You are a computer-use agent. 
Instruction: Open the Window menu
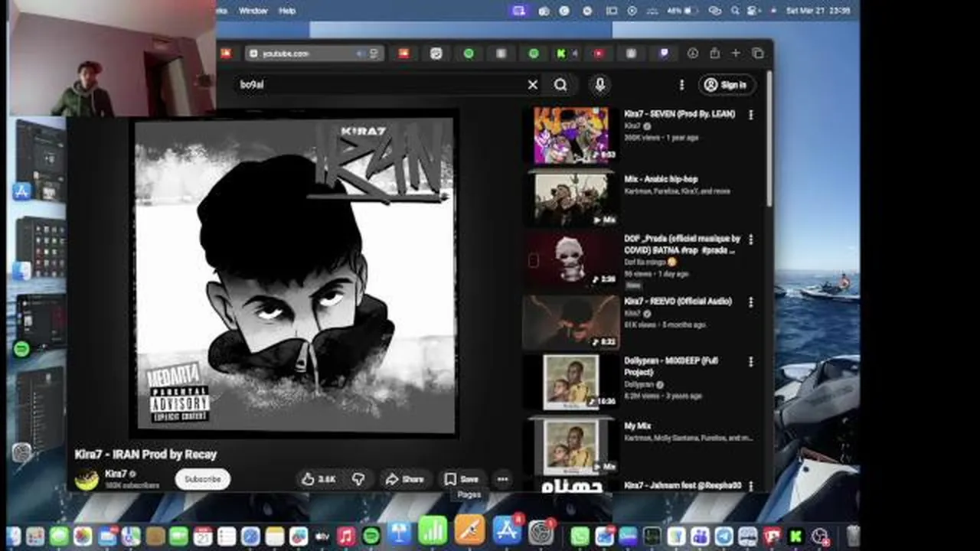pos(253,11)
